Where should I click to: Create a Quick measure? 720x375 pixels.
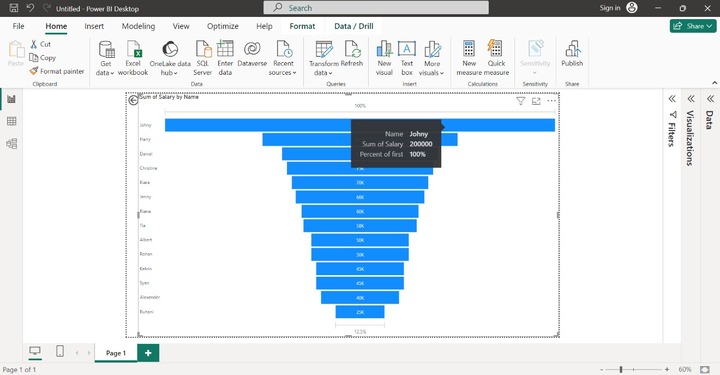tap(496, 58)
